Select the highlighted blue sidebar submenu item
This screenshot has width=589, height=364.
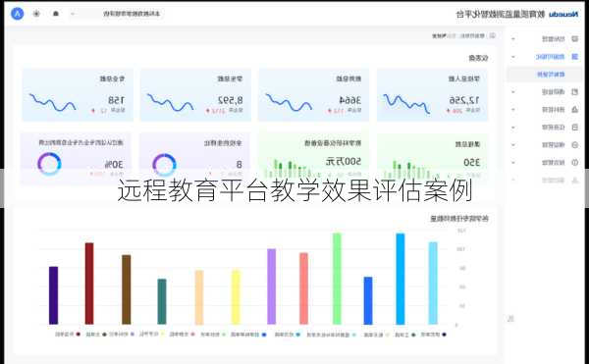pos(544,75)
